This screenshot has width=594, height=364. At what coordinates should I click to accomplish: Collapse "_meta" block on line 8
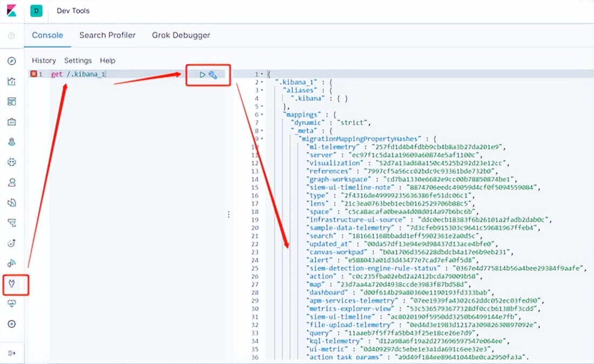pos(262,131)
